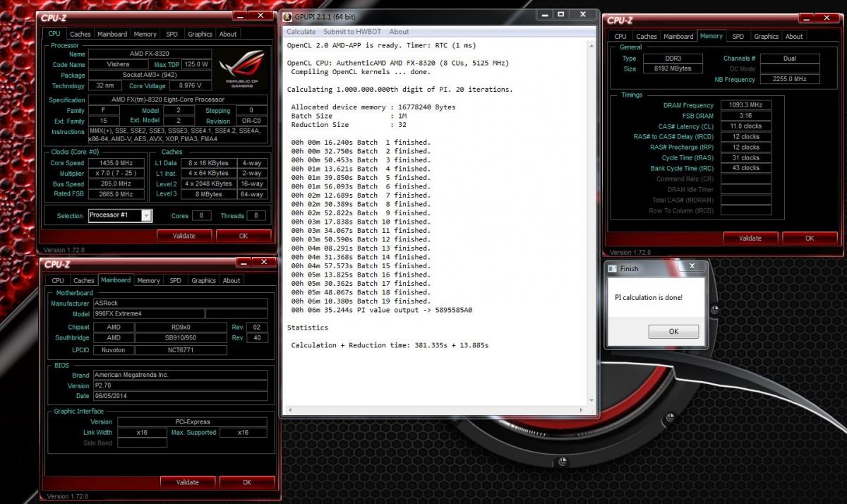Click the Multiplier value x 7.0 (7 - 25)
This screenshot has height=504, width=847.
pos(115,173)
